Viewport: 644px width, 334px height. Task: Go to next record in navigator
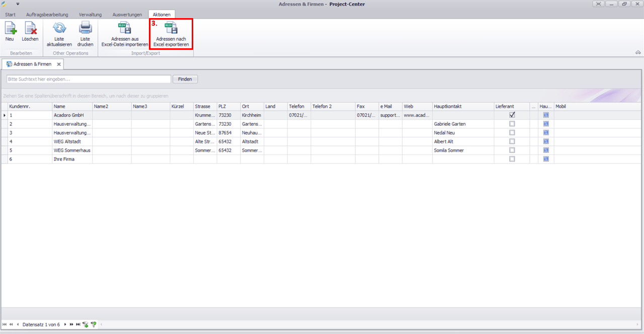tap(65, 324)
